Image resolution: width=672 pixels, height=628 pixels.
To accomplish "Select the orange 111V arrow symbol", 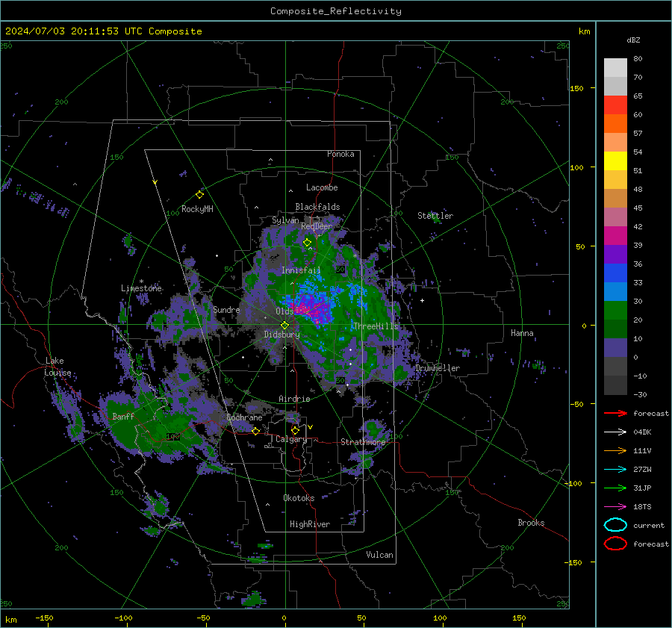I will point(615,450).
